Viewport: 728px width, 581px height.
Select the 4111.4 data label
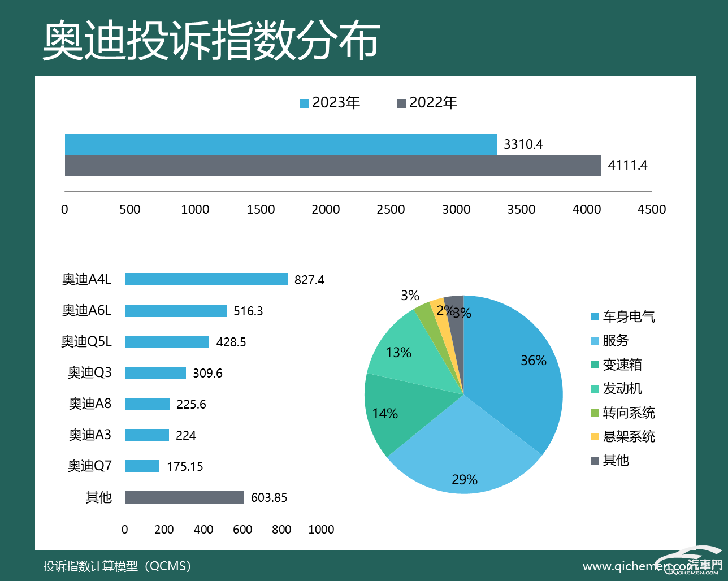[x=627, y=165]
